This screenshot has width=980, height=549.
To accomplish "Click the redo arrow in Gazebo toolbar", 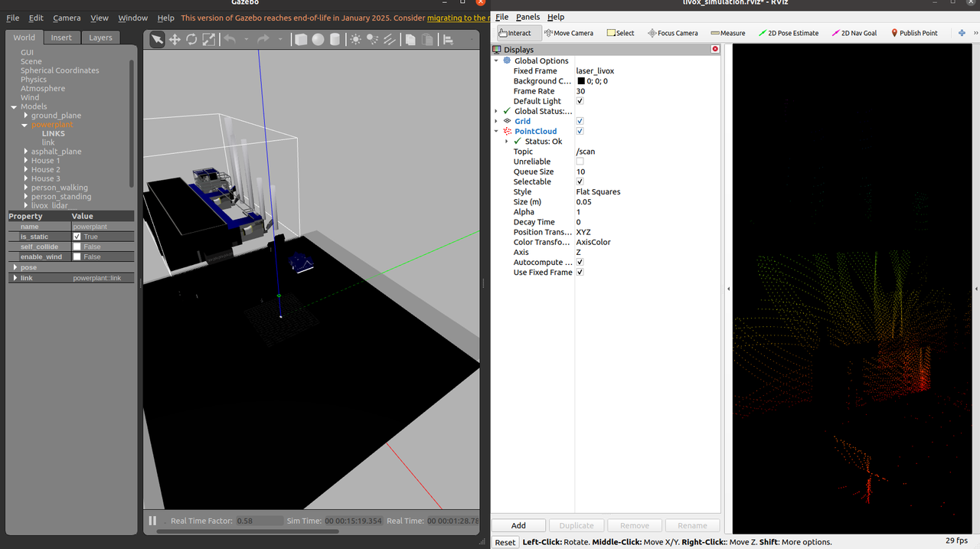I will (263, 39).
